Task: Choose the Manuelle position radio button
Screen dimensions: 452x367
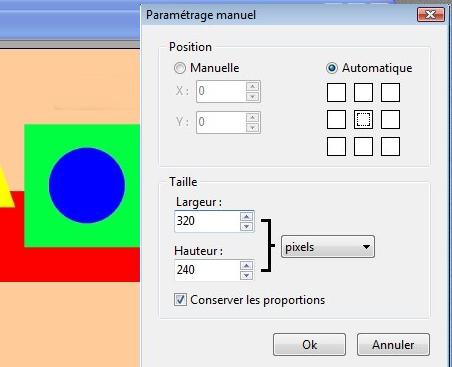Action: click(x=180, y=68)
